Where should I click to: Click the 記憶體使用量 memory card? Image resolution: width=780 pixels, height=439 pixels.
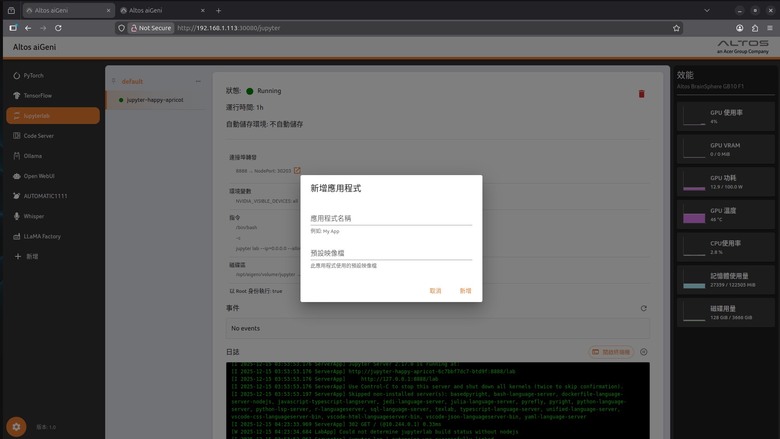(x=725, y=280)
